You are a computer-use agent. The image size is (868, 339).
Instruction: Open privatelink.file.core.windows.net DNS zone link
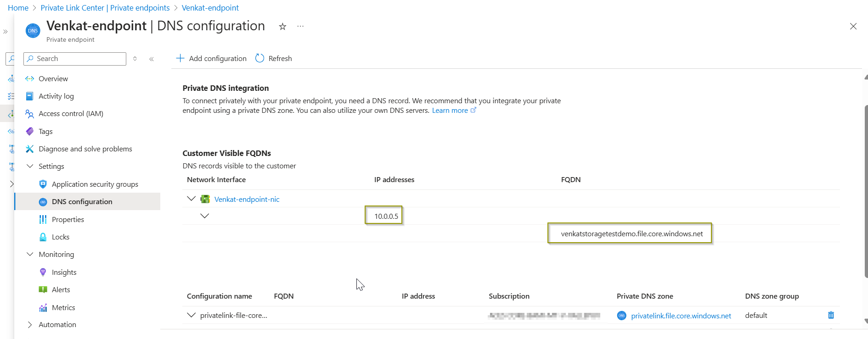click(x=681, y=316)
